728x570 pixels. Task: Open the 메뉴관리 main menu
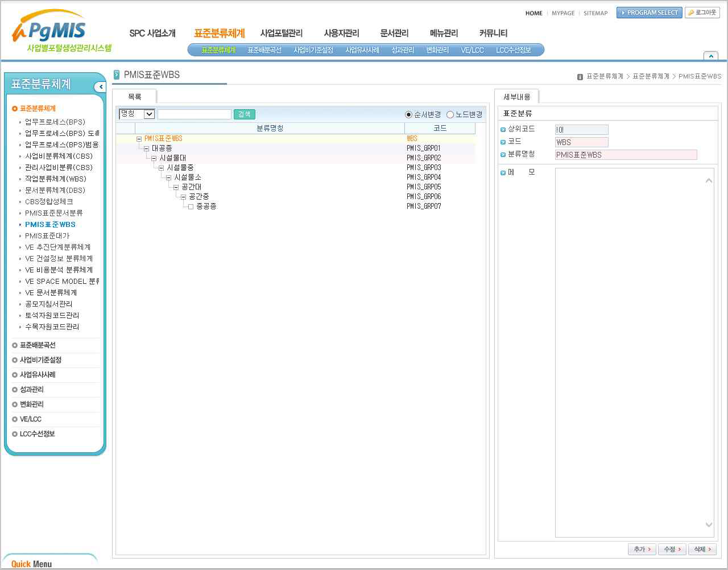click(444, 34)
